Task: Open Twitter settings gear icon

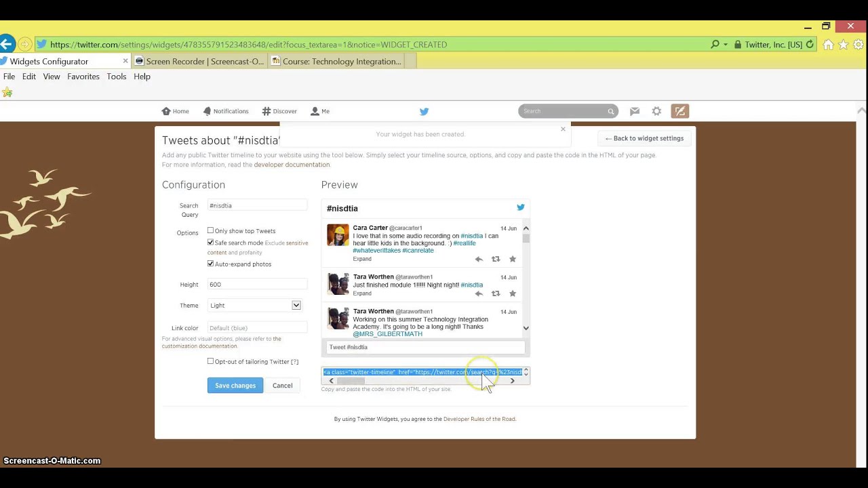Action: [656, 111]
